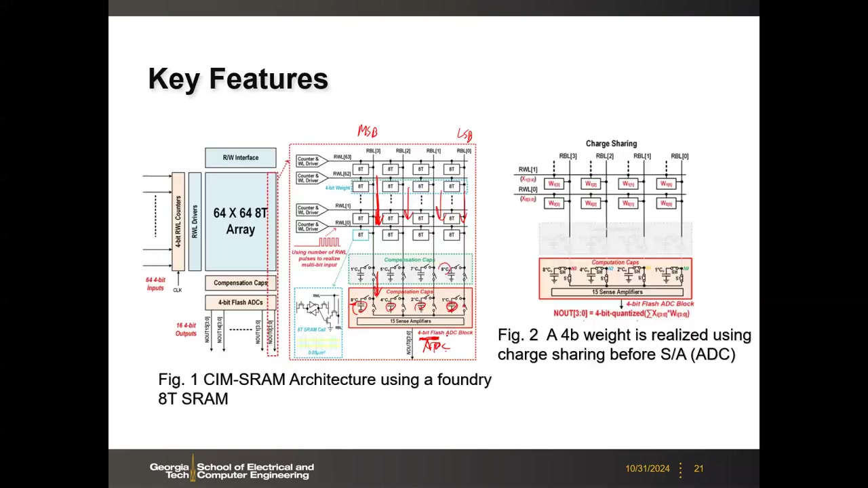868x488 pixels.
Task: Click the "RWL Drivers" vertical block
Action: click(195, 222)
